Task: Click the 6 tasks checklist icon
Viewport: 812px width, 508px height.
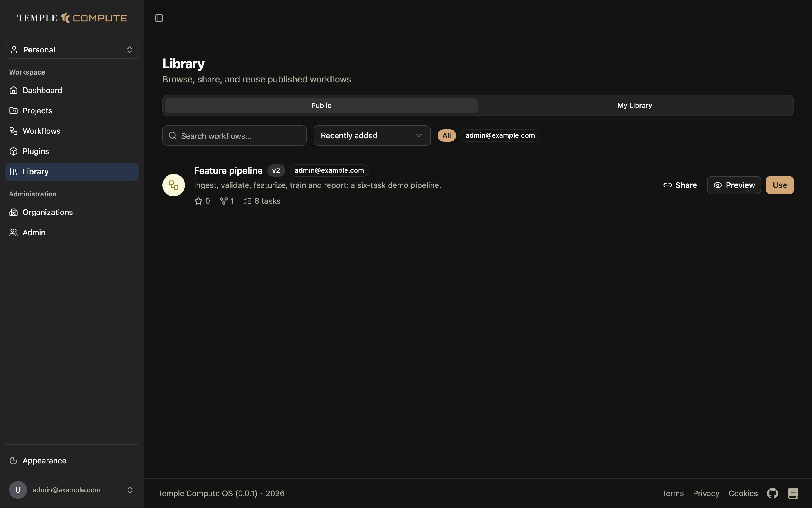Action: coord(247,201)
